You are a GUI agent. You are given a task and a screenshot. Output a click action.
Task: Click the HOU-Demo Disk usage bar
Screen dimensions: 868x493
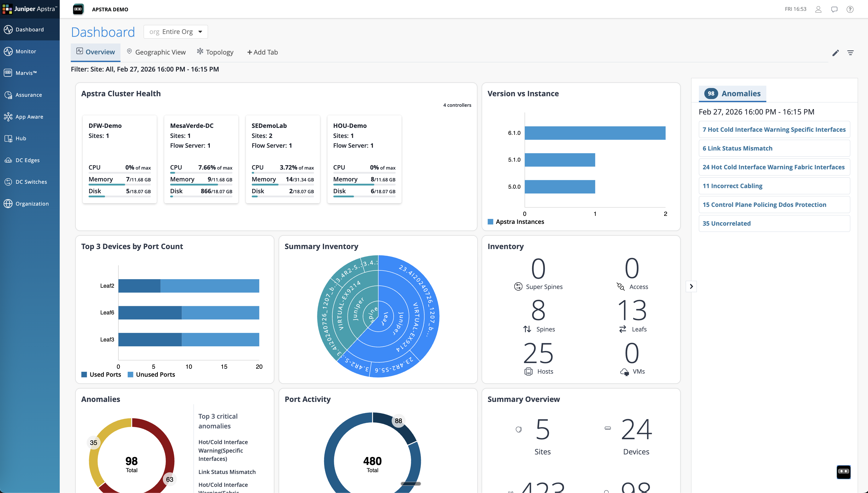(x=364, y=196)
